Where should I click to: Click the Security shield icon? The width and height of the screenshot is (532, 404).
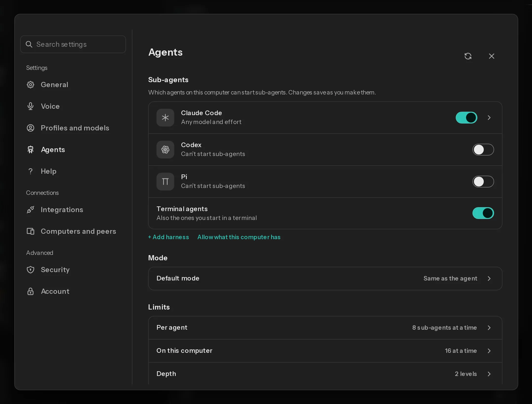point(31,270)
